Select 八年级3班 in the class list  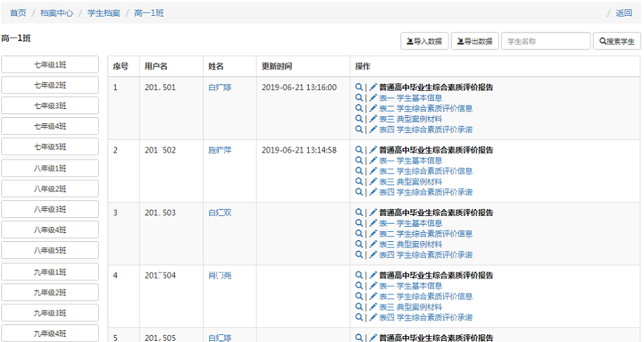pos(50,210)
